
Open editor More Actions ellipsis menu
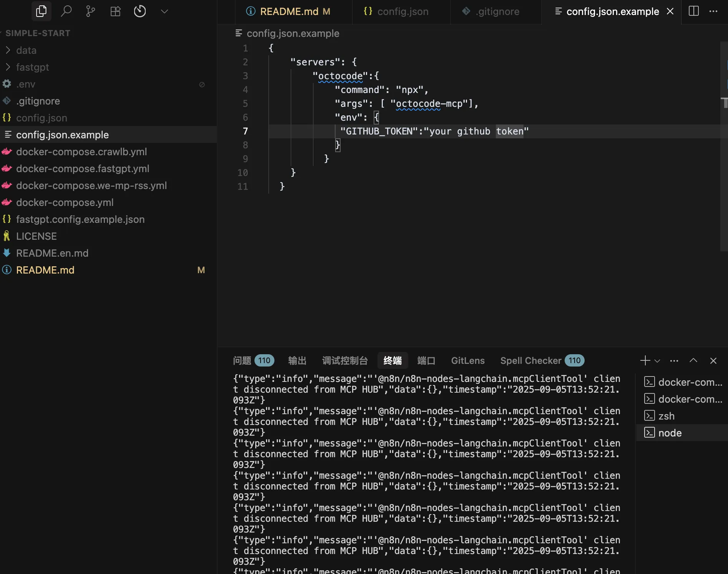click(713, 11)
